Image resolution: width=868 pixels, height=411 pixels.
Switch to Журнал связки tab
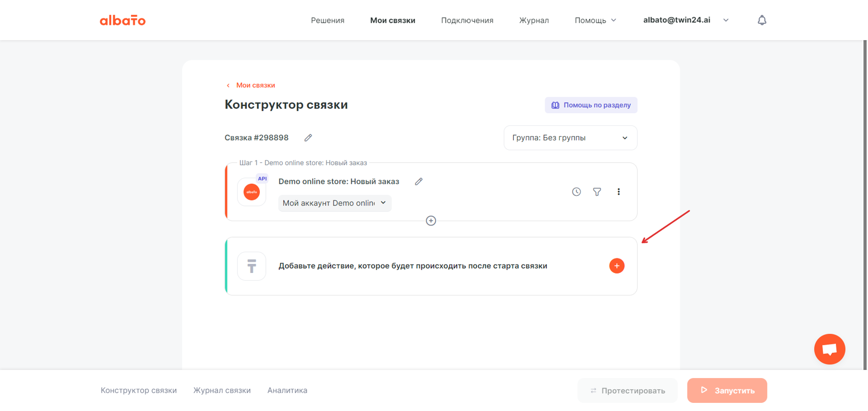(x=222, y=390)
